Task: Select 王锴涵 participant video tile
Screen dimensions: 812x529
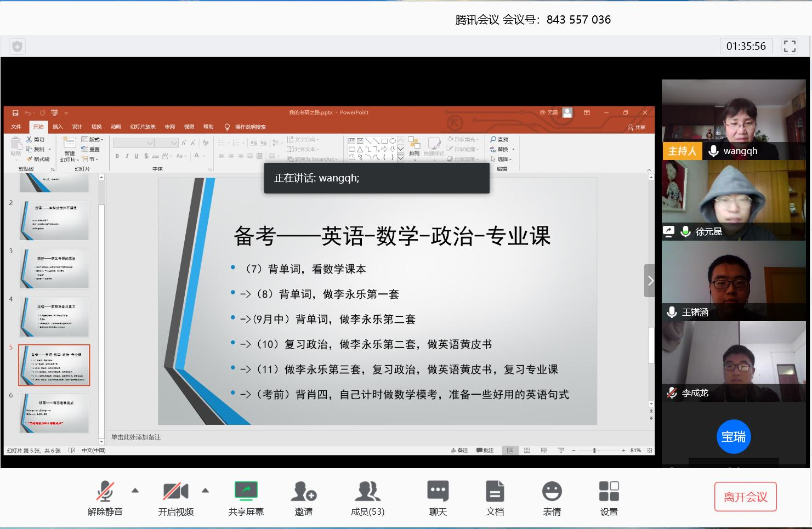Action: tap(733, 281)
